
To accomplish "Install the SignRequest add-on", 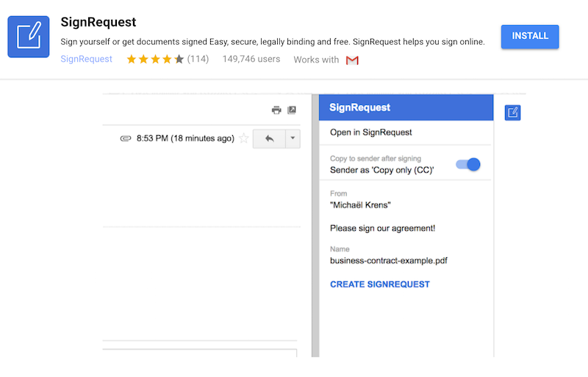I will 529,37.
